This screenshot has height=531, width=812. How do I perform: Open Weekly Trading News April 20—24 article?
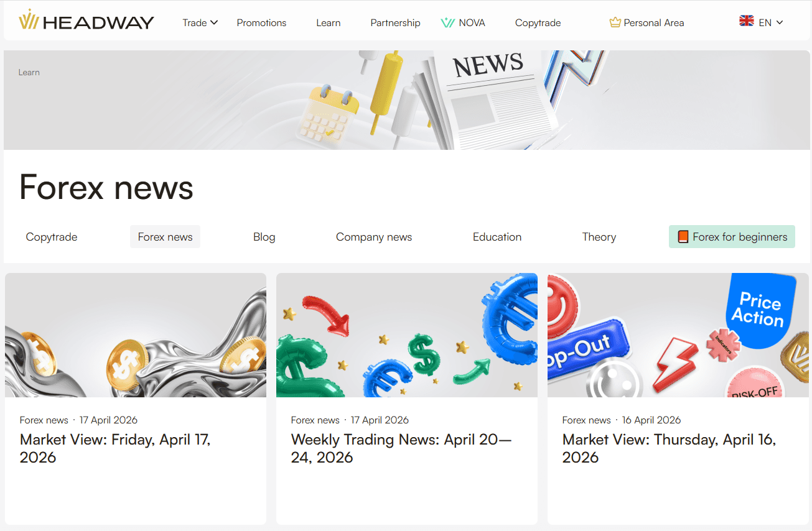(x=401, y=448)
